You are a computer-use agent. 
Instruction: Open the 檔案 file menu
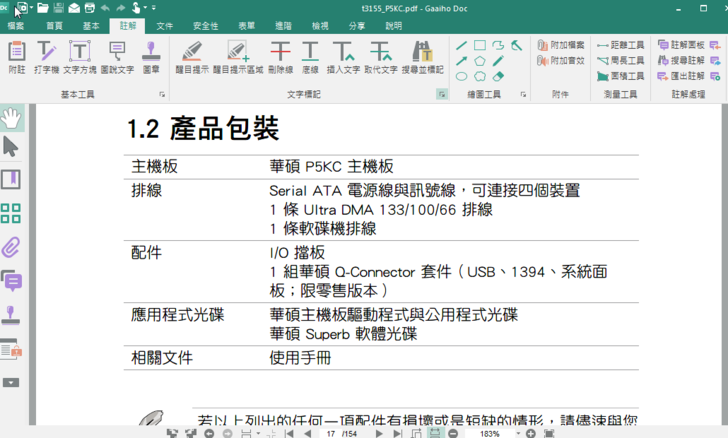(x=16, y=26)
